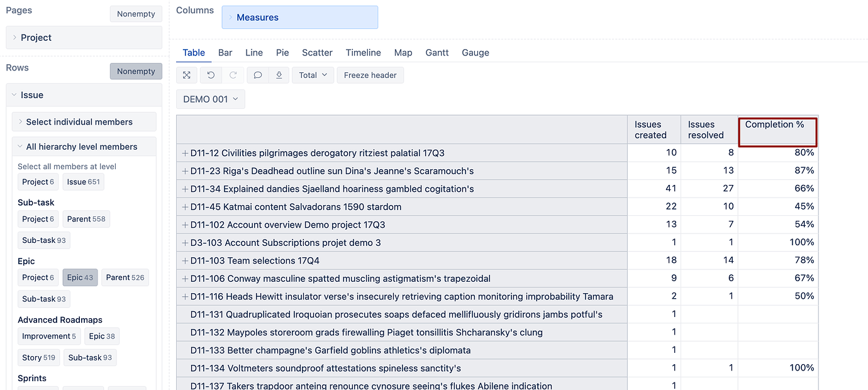Image resolution: width=868 pixels, height=390 pixels.
Task: Open the comment speech bubble icon
Action: (x=257, y=75)
